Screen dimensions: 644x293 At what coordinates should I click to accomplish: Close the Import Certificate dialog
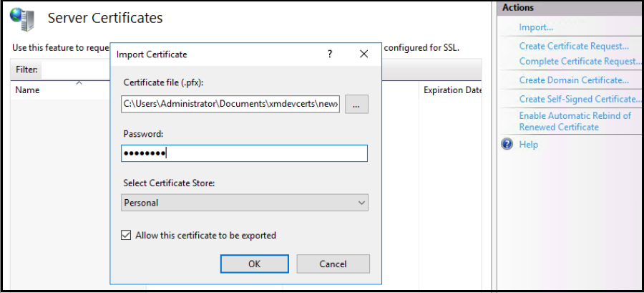coord(364,54)
